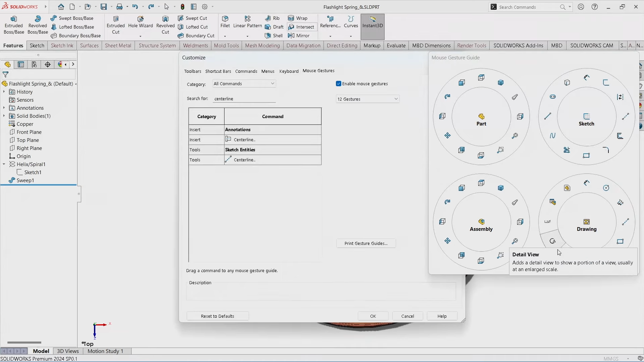Image resolution: width=644 pixels, height=362 pixels.
Task: Open the 12 Gestures dropdown
Action: point(367,99)
